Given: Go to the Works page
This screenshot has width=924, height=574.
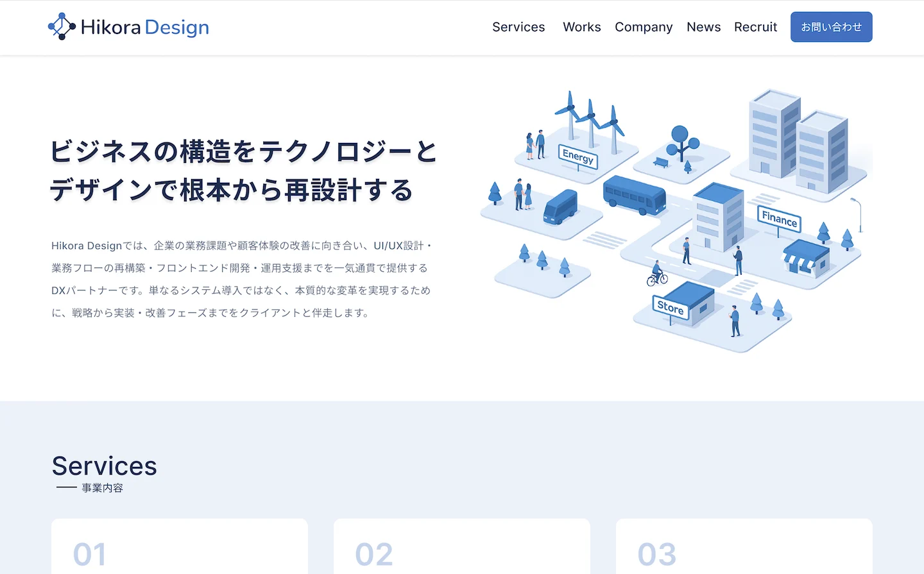Looking at the screenshot, I should click(581, 27).
